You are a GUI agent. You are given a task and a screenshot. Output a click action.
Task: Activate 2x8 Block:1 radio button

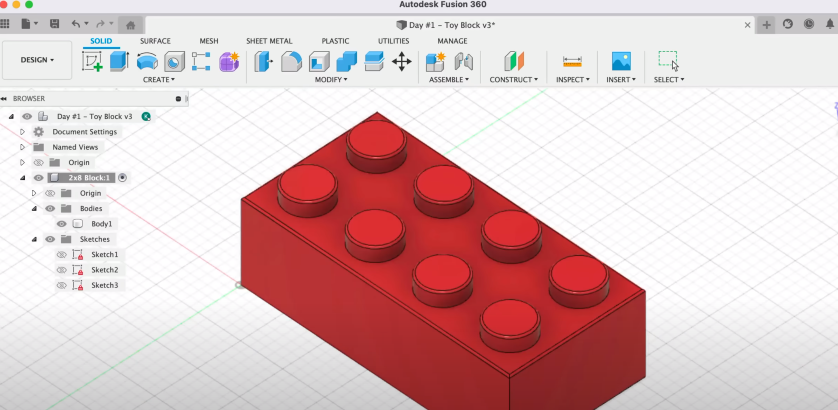click(122, 178)
